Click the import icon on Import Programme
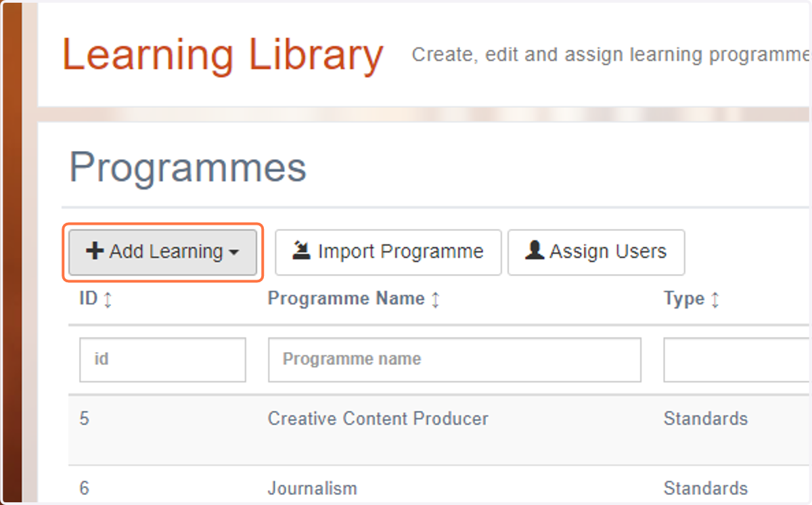The image size is (812, 505). pyautogui.click(x=302, y=250)
